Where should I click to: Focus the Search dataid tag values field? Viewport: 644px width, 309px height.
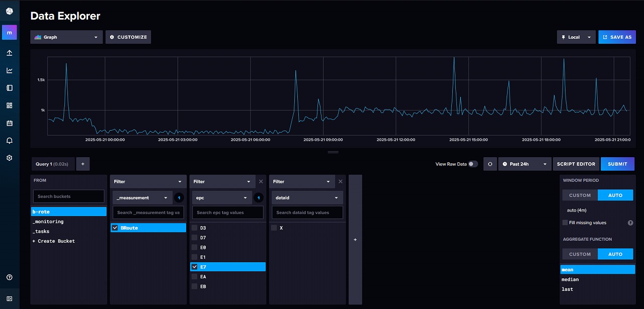307,212
